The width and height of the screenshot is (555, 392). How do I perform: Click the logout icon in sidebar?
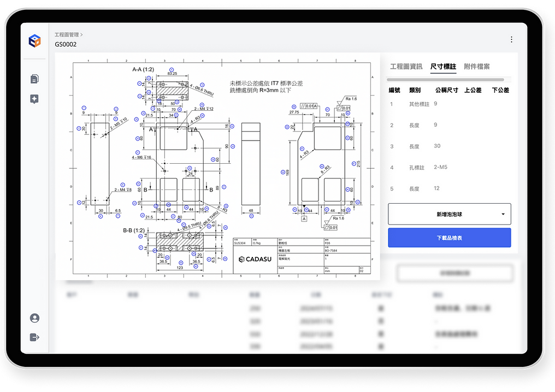coord(35,337)
